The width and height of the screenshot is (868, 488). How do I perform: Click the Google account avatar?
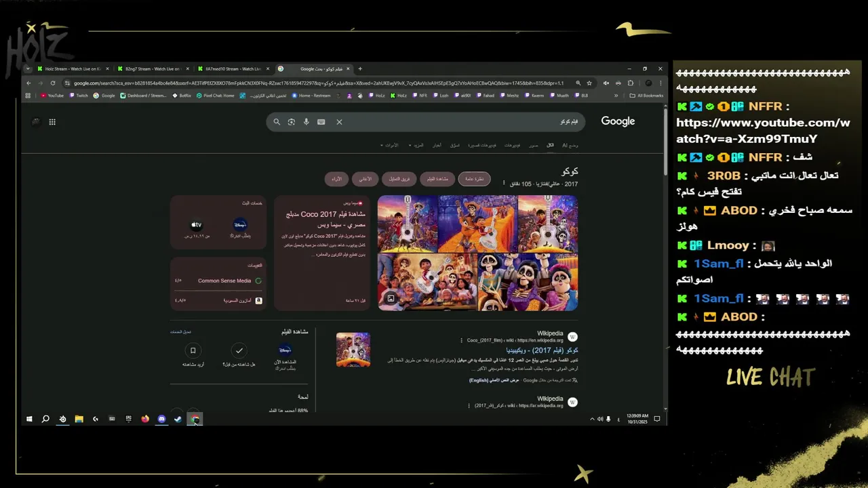click(x=36, y=122)
